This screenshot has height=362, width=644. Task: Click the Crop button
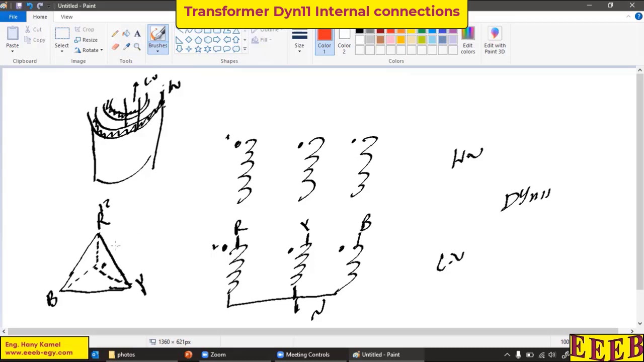[85, 30]
